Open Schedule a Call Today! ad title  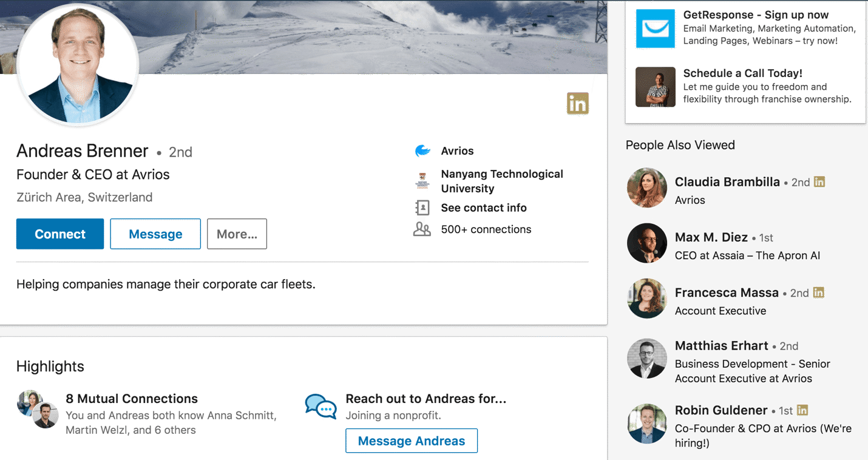(743, 73)
